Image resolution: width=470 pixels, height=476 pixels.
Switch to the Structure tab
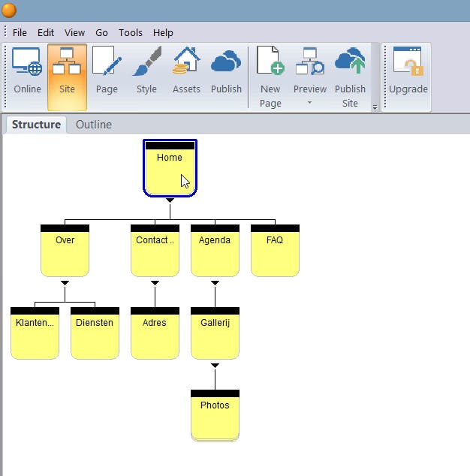[x=36, y=125]
